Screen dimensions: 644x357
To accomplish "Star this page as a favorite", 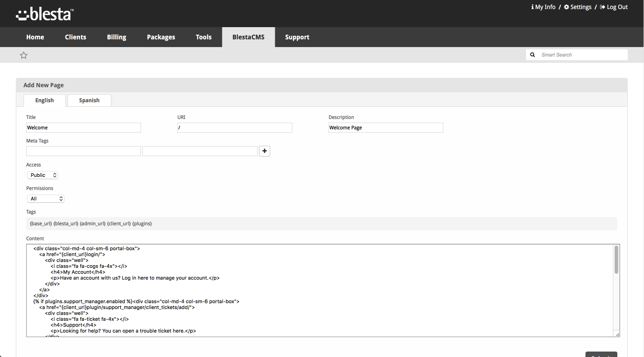I will (x=24, y=55).
